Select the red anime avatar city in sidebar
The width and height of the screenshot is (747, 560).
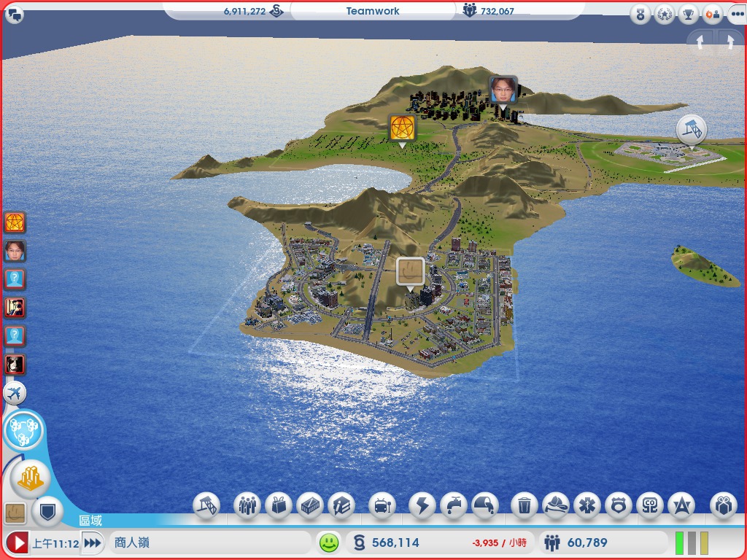(x=15, y=308)
